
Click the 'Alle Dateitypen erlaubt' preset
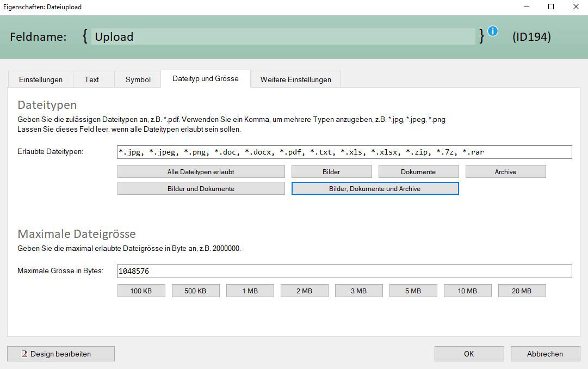[201, 171]
